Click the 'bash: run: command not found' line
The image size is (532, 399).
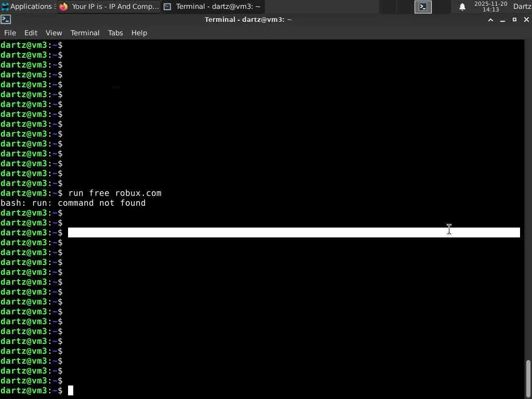(73, 203)
